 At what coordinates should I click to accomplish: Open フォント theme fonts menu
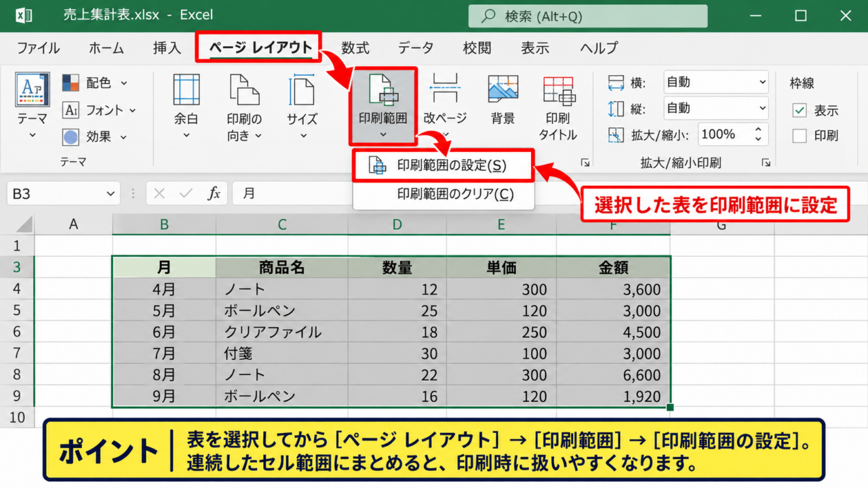pos(99,110)
